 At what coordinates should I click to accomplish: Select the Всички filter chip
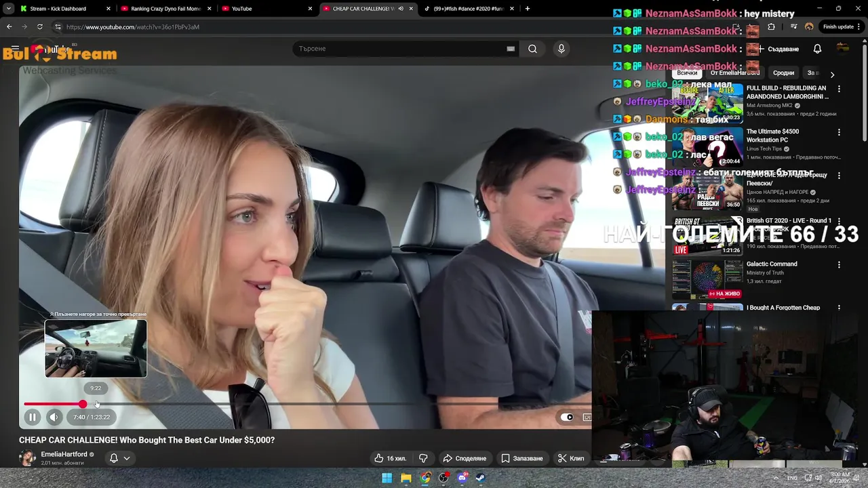tap(687, 73)
